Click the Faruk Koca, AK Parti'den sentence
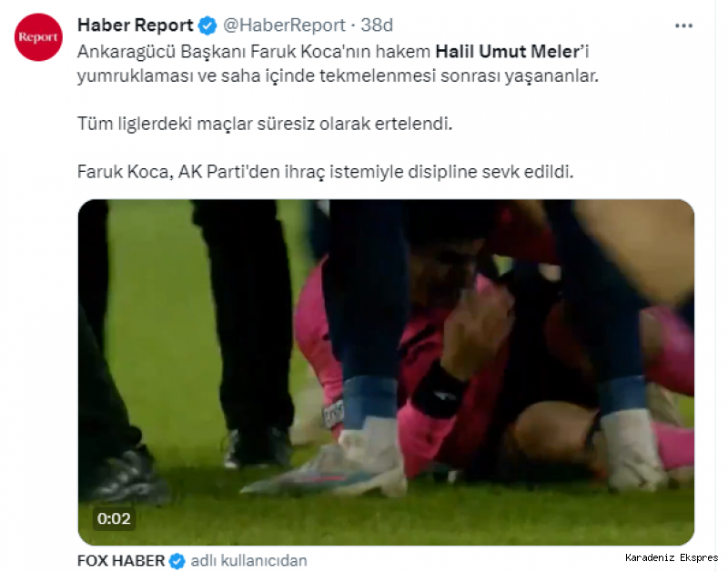 (x=326, y=172)
